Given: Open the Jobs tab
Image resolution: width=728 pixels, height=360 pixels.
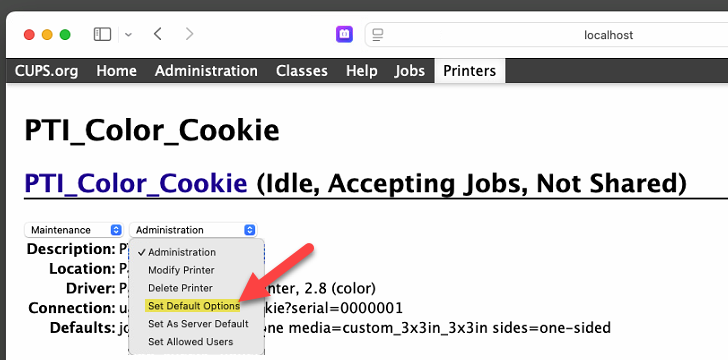Looking at the screenshot, I should click(x=410, y=71).
